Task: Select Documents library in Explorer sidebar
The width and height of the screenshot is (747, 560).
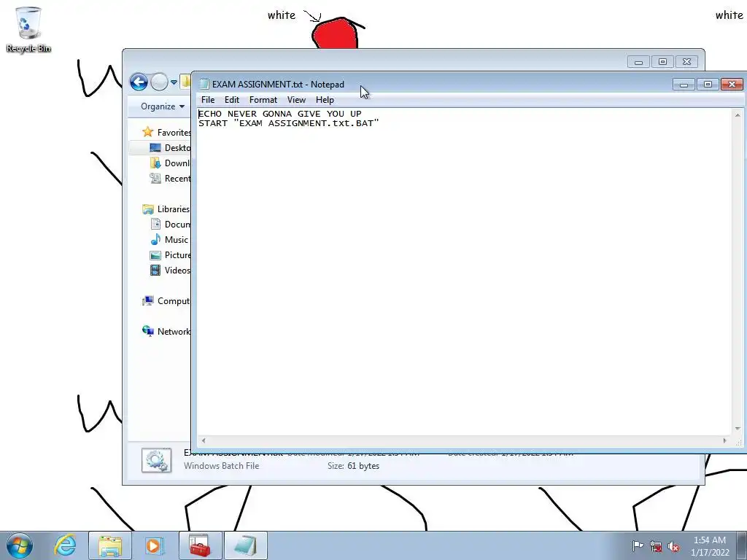Action: point(169,225)
